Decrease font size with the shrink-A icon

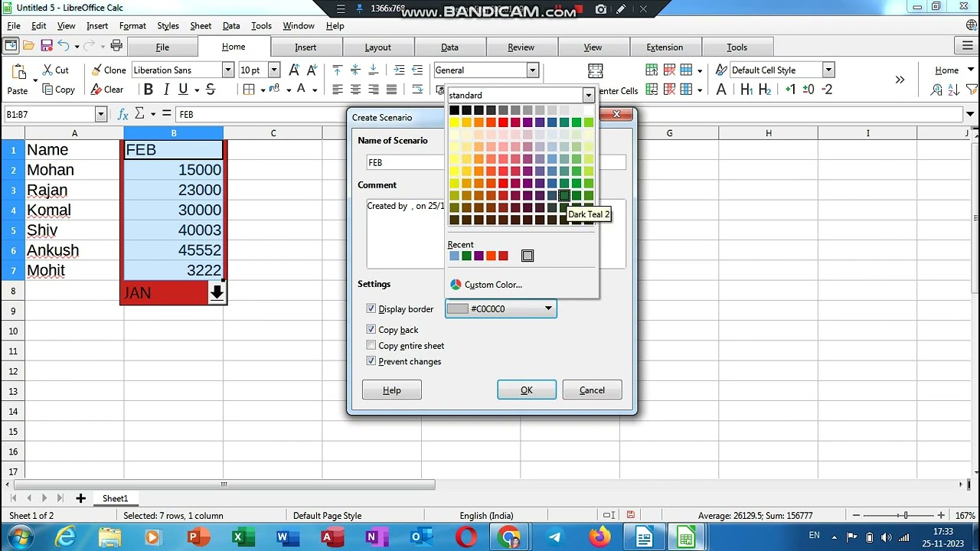tap(312, 70)
